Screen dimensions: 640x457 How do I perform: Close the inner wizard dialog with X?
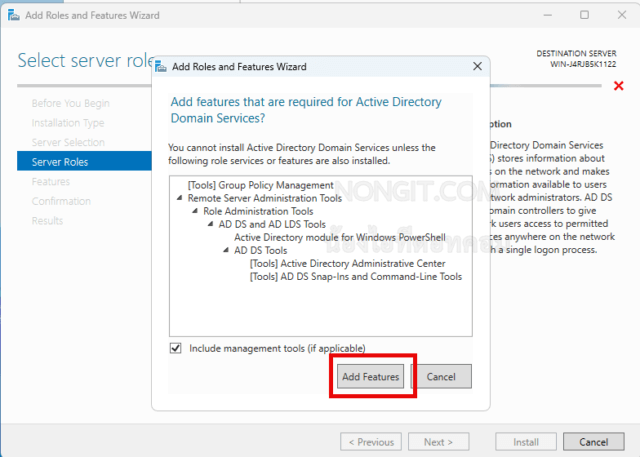[x=477, y=66]
